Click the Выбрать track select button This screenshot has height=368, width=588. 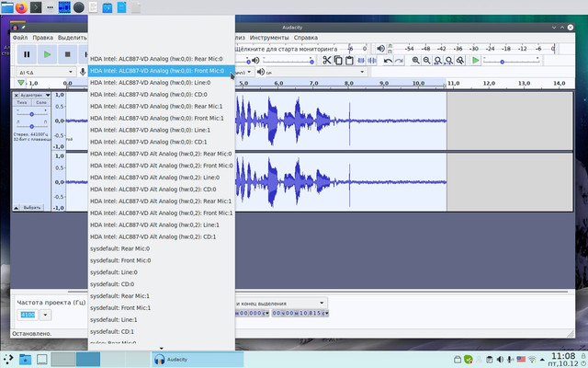pyautogui.click(x=32, y=208)
